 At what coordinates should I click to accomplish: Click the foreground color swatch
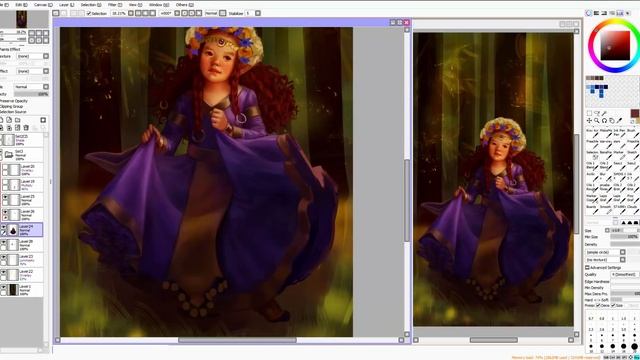[635, 113]
